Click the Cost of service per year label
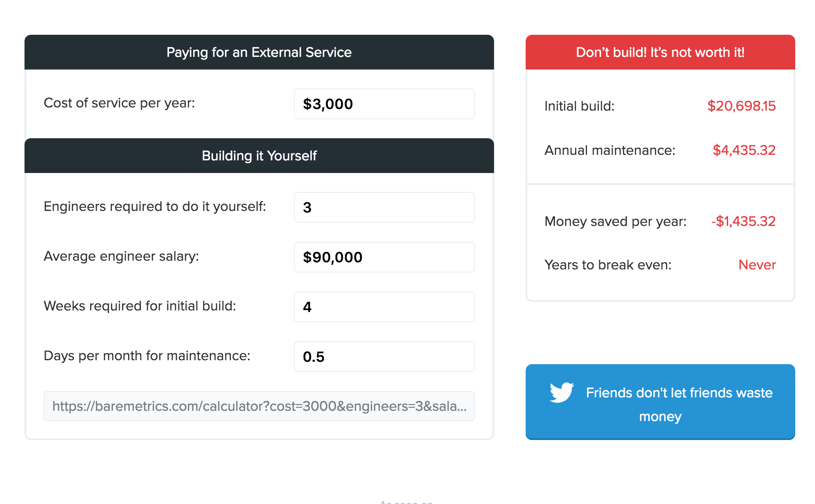Viewport: 815px width, 504px height. click(119, 103)
